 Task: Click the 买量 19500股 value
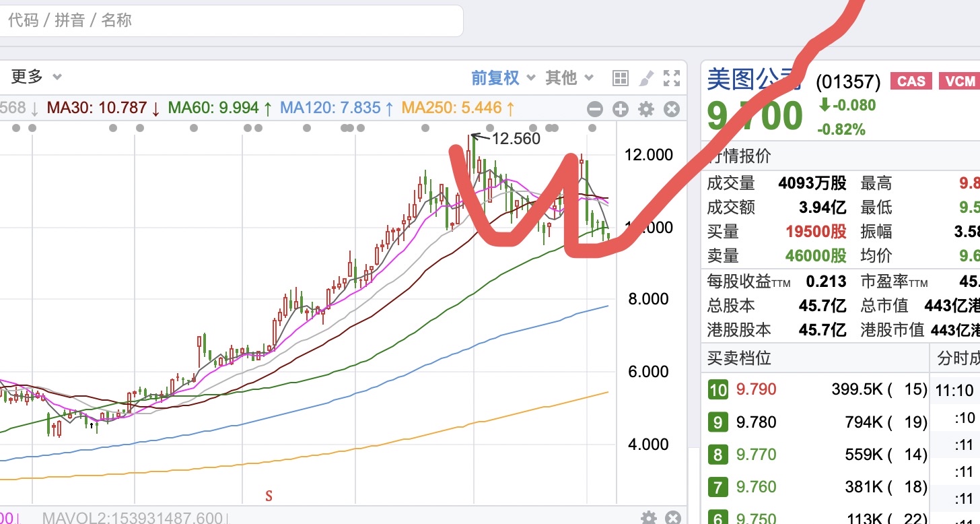(x=816, y=232)
